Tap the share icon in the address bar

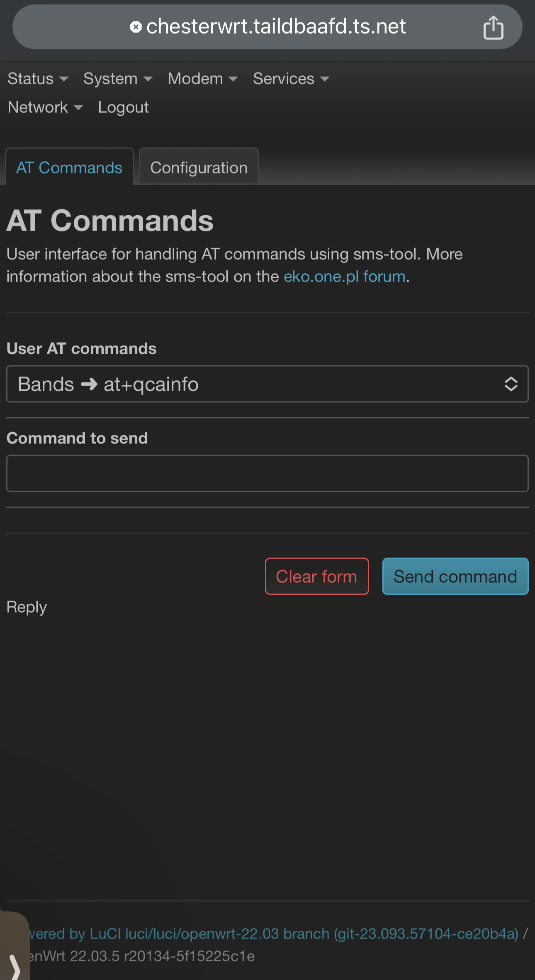493,27
